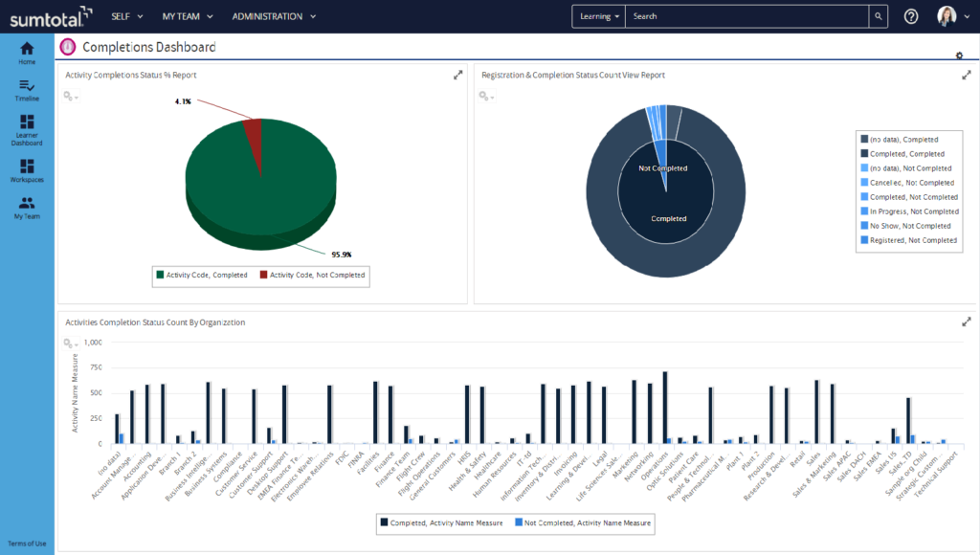This screenshot has width=980, height=555.
Task: Open gear options dropdown in pie report
Action: [71, 96]
